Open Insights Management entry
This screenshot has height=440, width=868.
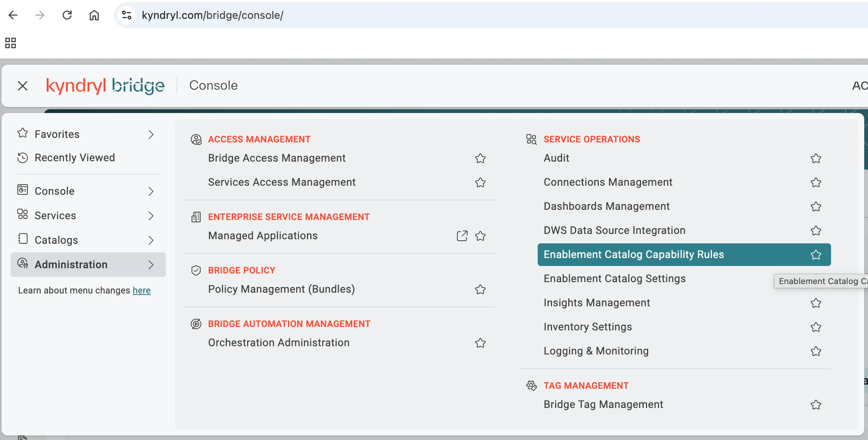597,303
